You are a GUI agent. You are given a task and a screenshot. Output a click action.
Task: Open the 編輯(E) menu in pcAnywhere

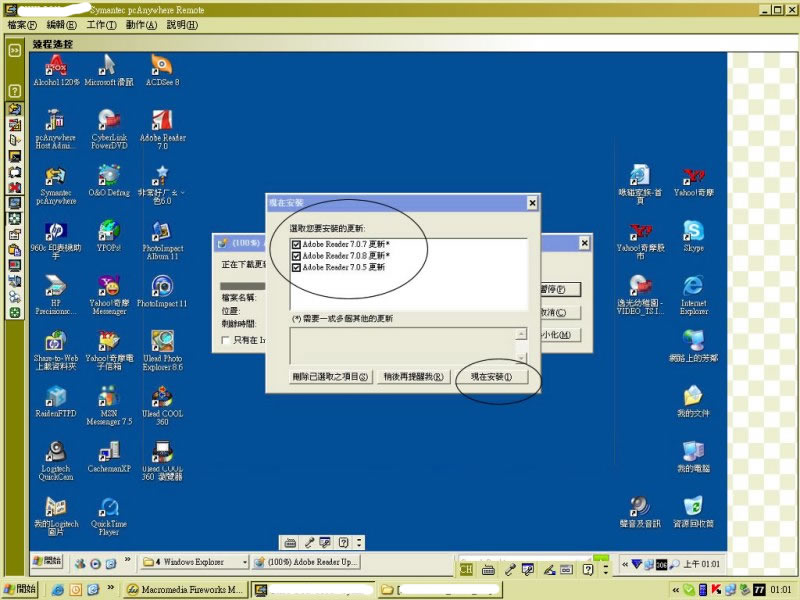[61, 24]
